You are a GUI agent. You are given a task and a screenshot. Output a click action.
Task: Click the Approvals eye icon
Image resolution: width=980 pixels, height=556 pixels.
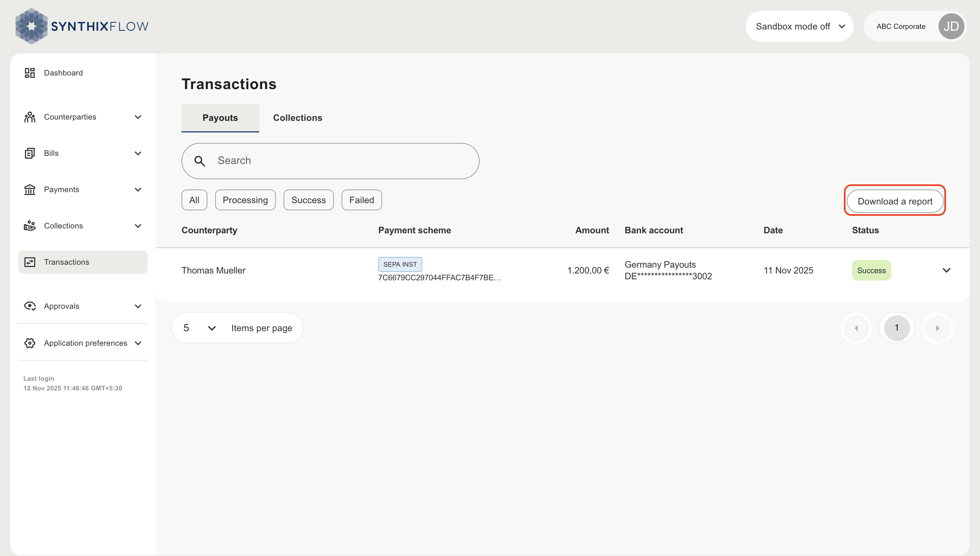(30, 306)
